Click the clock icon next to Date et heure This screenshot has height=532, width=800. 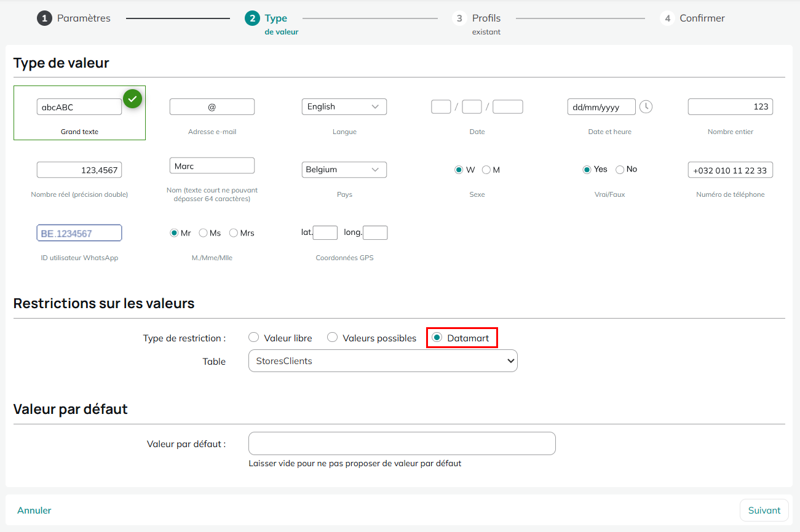(x=646, y=106)
